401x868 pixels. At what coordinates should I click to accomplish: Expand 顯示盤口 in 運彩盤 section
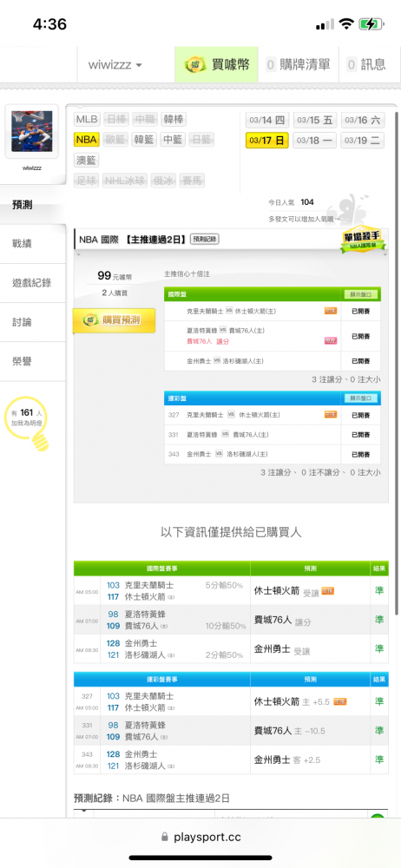point(361,398)
